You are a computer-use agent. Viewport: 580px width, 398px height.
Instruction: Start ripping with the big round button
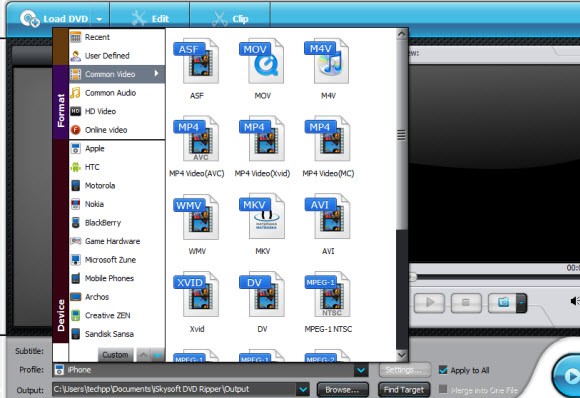566,376
